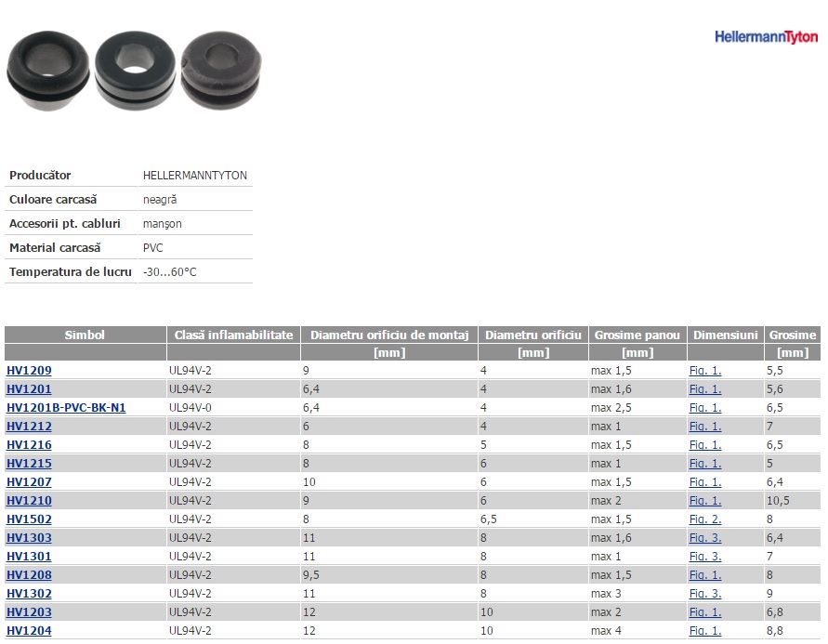Open the HV1201B-PVC-BK-N1 product link

click(x=66, y=408)
